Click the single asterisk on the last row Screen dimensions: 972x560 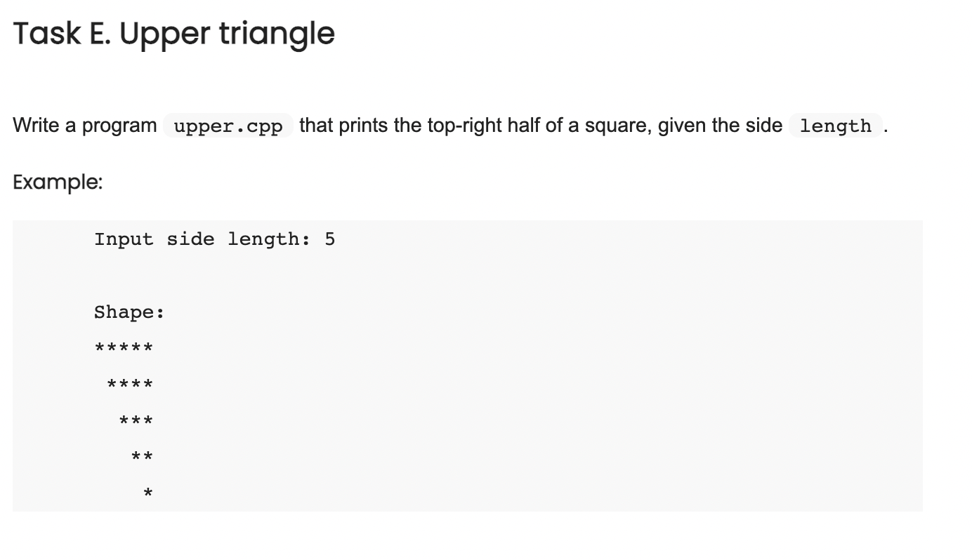coord(147,494)
